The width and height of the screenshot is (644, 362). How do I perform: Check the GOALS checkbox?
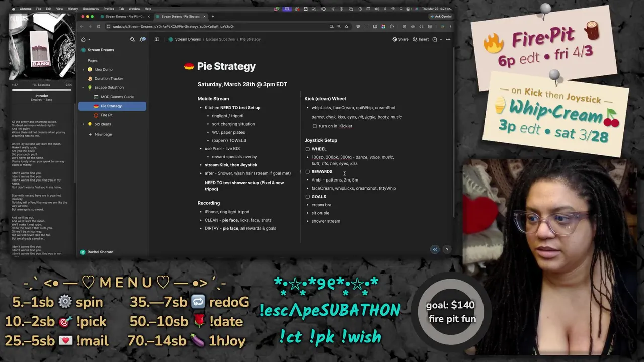[x=308, y=197]
